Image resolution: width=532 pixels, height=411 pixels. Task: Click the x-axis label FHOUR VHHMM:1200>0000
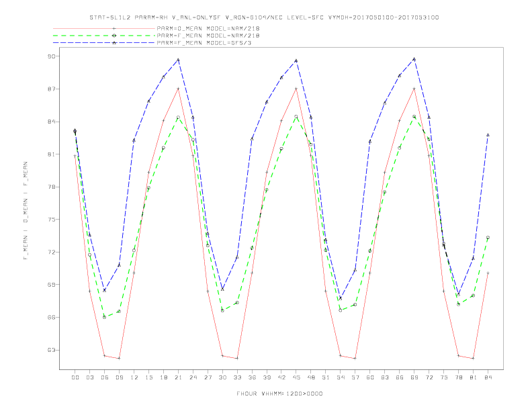point(279,394)
